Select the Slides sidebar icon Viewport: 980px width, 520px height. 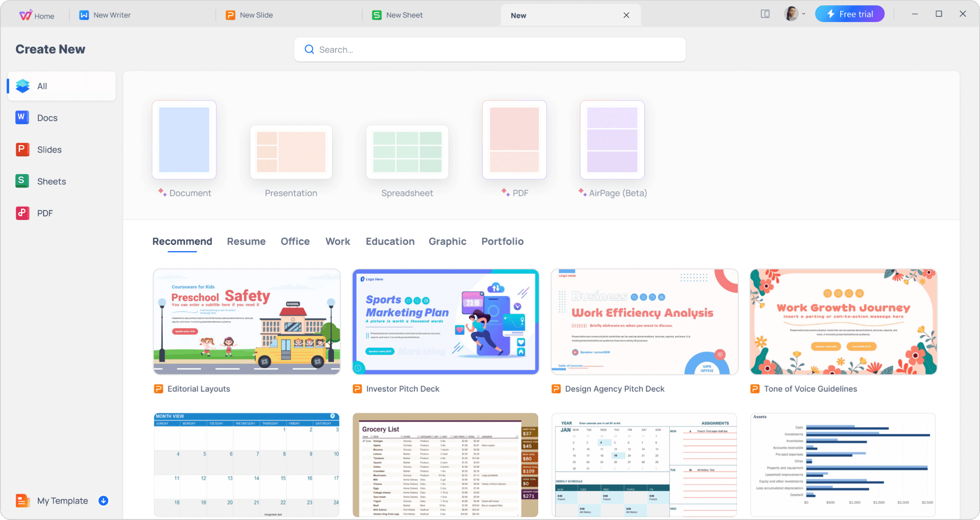(x=22, y=150)
